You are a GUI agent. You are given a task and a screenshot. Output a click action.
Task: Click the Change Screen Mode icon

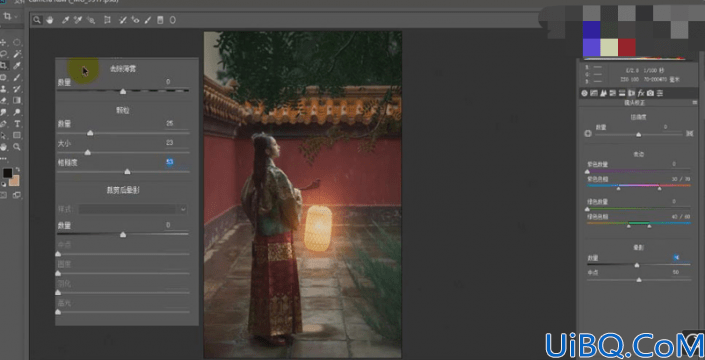click(17, 195)
